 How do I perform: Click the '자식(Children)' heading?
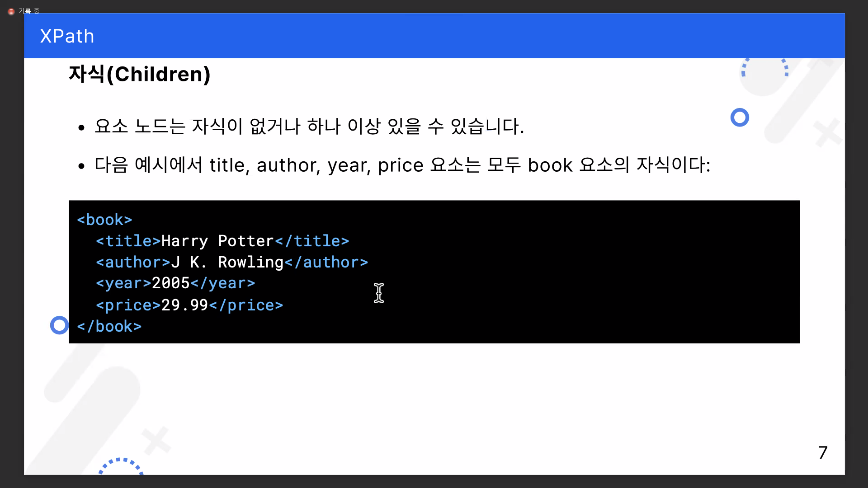139,74
